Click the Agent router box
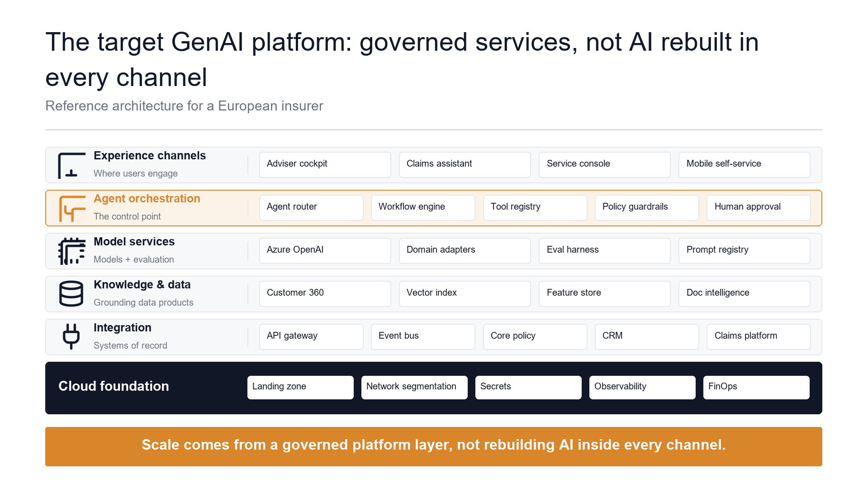 tap(311, 208)
